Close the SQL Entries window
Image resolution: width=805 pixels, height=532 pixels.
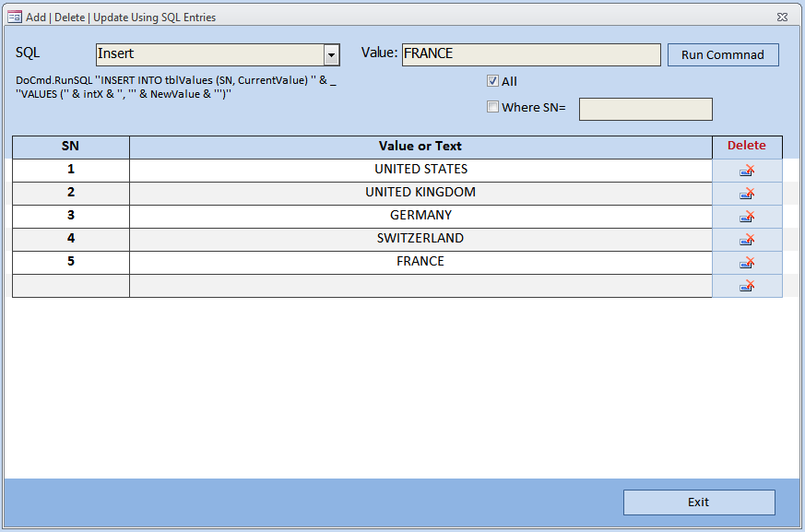783,17
